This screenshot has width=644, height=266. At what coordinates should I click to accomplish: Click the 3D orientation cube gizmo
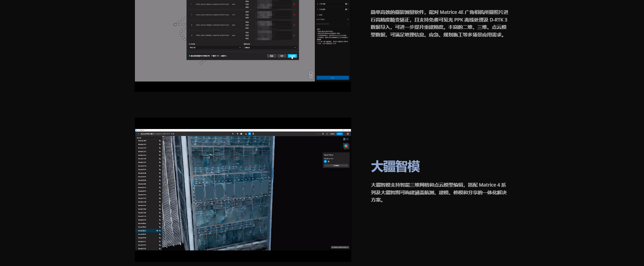[346, 146]
